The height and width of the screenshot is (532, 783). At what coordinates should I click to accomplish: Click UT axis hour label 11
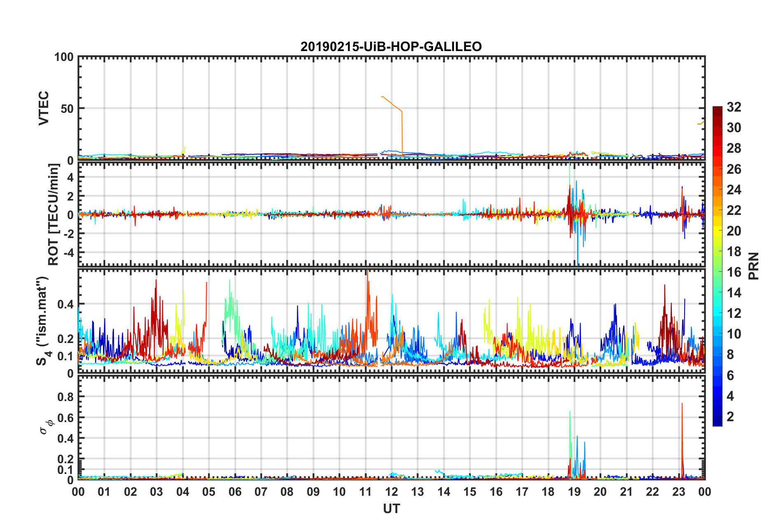pyautogui.click(x=366, y=492)
